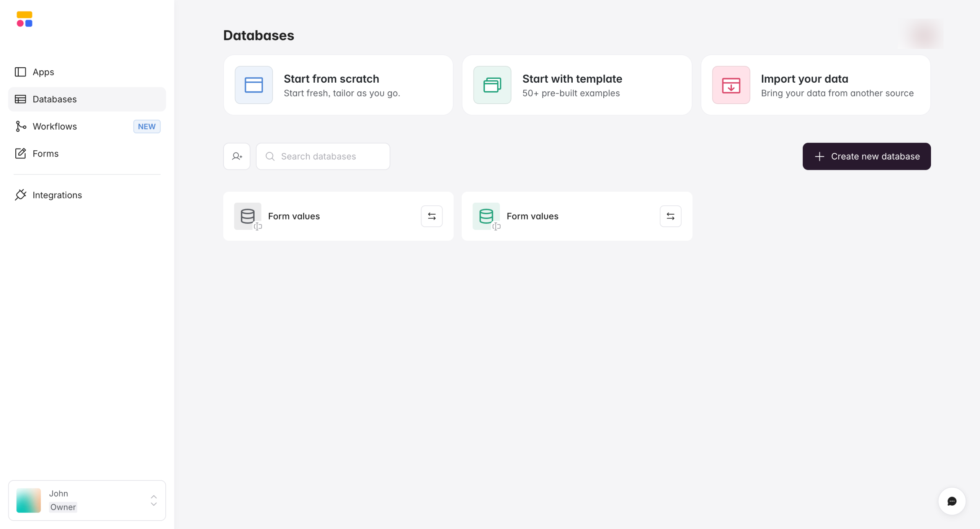Viewport: 980px width, 529px height.
Task: Choose Start with template card
Action: click(x=577, y=85)
